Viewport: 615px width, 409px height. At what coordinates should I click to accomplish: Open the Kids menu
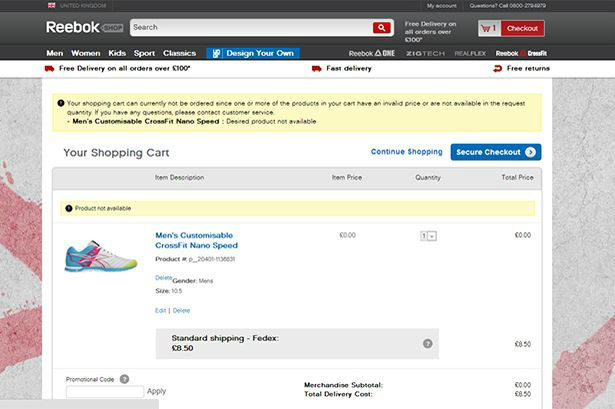pyautogui.click(x=117, y=53)
